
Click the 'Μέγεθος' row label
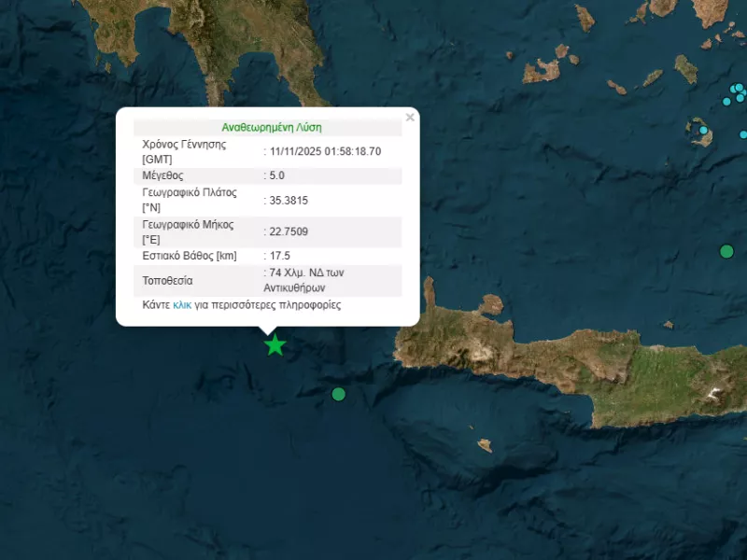(x=162, y=175)
